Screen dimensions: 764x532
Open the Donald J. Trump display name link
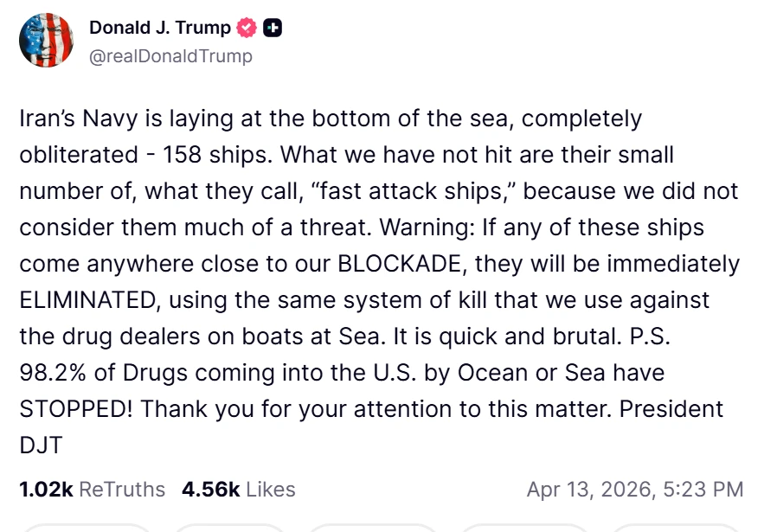pos(160,28)
